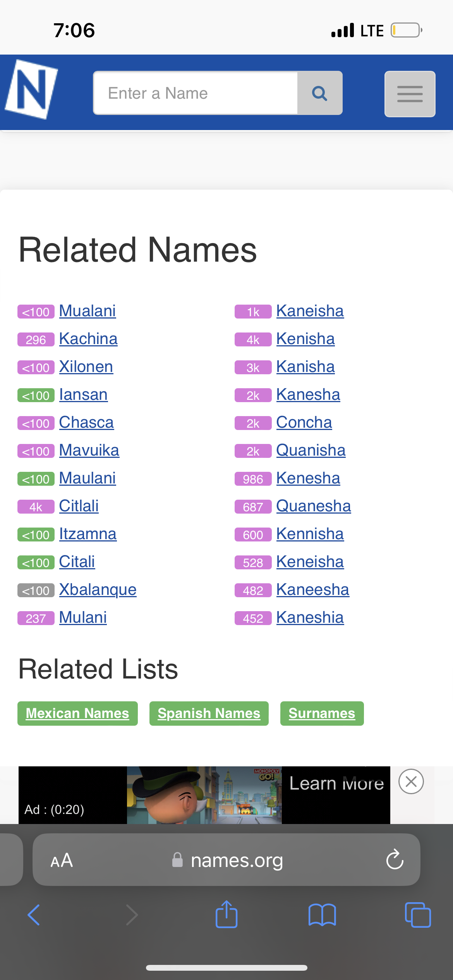The width and height of the screenshot is (453, 980).
Task: Tap the Xbalanque name link
Action: click(x=98, y=589)
